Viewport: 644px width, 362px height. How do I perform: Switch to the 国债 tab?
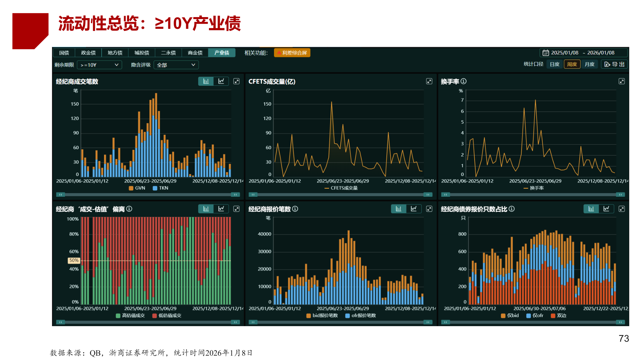(x=64, y=53)
